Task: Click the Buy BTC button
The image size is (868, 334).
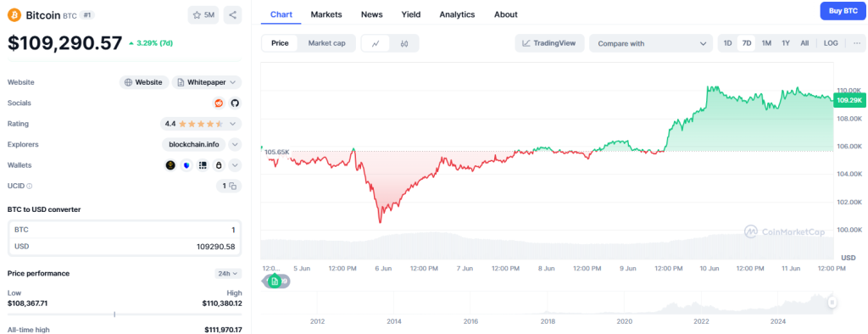Action: 843,11
